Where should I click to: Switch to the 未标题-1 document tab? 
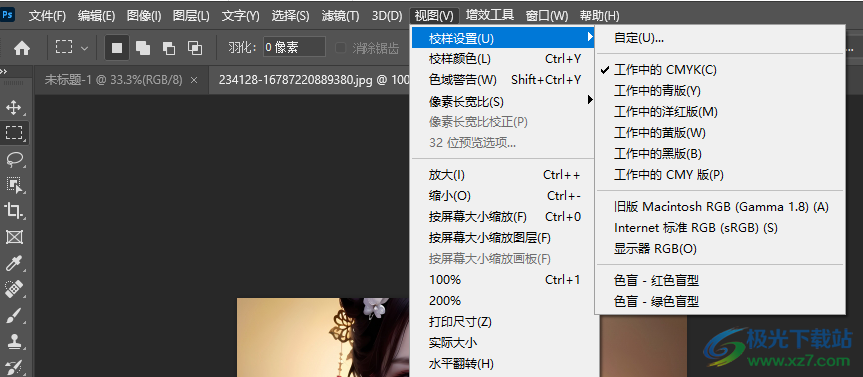point(113,80)
